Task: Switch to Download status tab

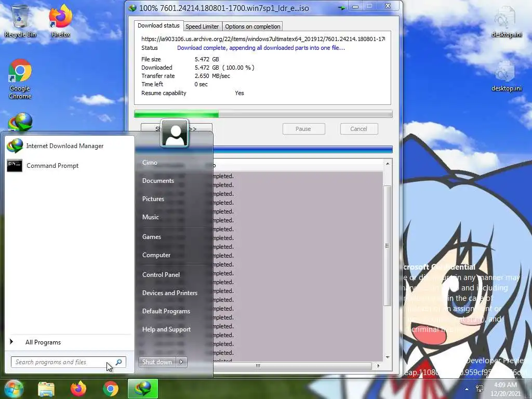Action: (158, 26)
